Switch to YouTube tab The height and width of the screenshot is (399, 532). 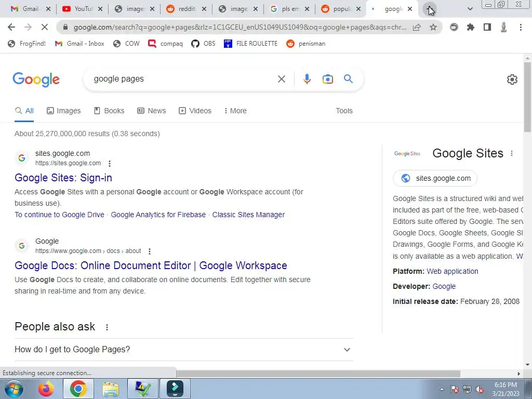tap(82, 9)
